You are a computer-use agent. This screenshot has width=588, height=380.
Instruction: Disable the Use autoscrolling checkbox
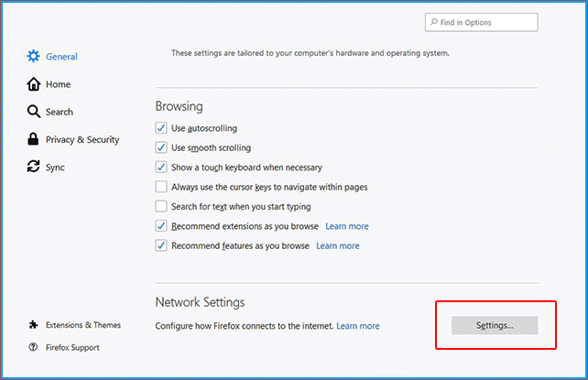tap(161, 128)
